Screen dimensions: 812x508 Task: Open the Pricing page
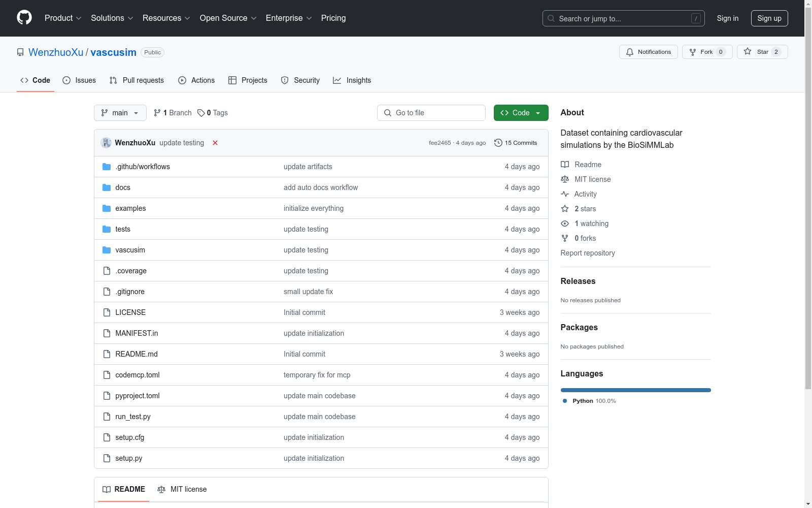333,18
